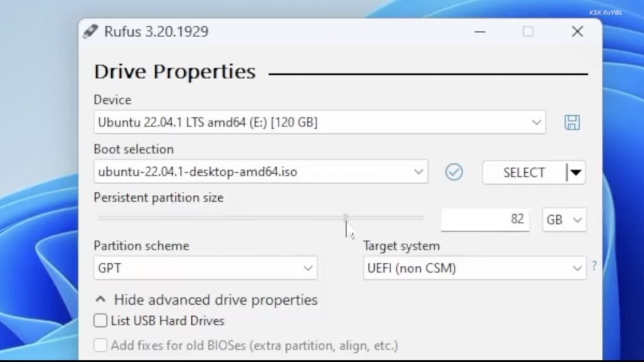Change the GB size unit dropdown
This screenshot has height=362, width=644.
point(564,220)
